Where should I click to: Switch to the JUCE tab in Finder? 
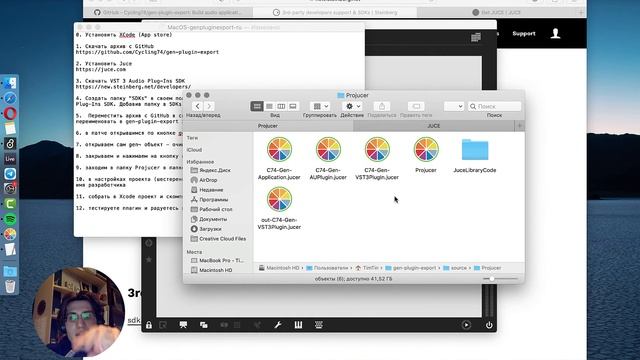tap(434, 126)
